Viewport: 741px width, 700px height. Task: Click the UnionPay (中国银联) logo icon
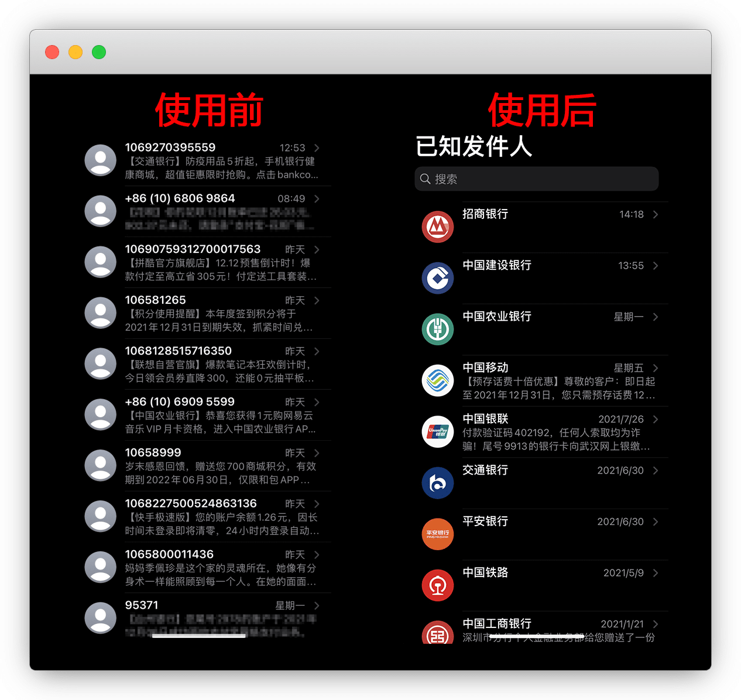coord(438,431)
